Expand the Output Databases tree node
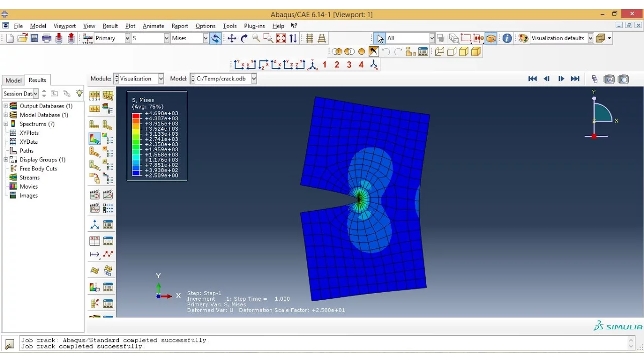Viewport: 644px width, 362px height. click(6, 106)
